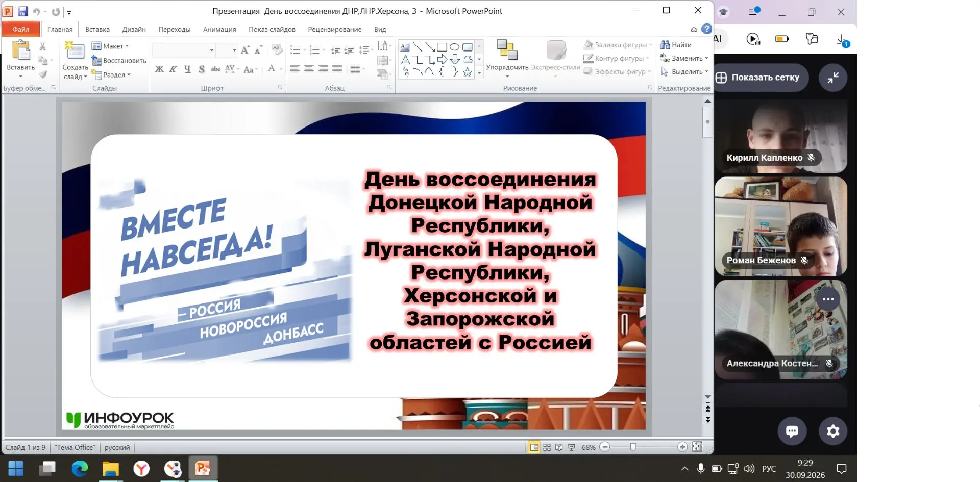
Task: Go to next slide with double-arrow button
Action: [708, 420]
